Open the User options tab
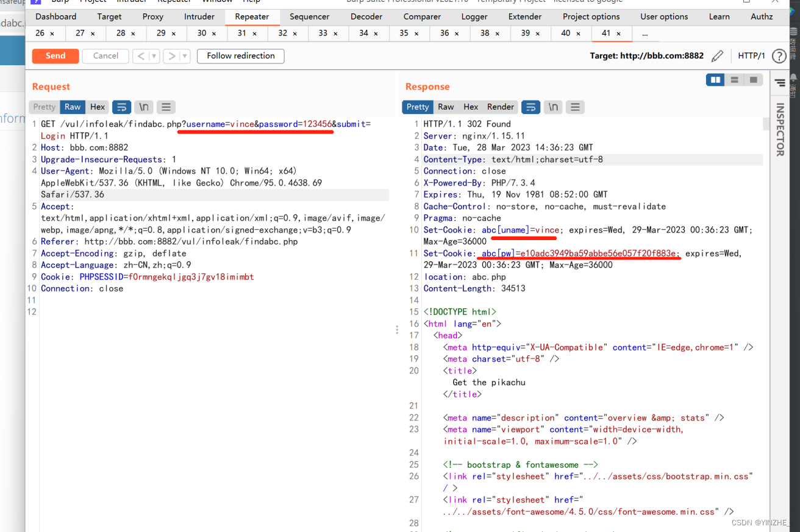The width and height of the screenshot is (800, 532). 664,16
